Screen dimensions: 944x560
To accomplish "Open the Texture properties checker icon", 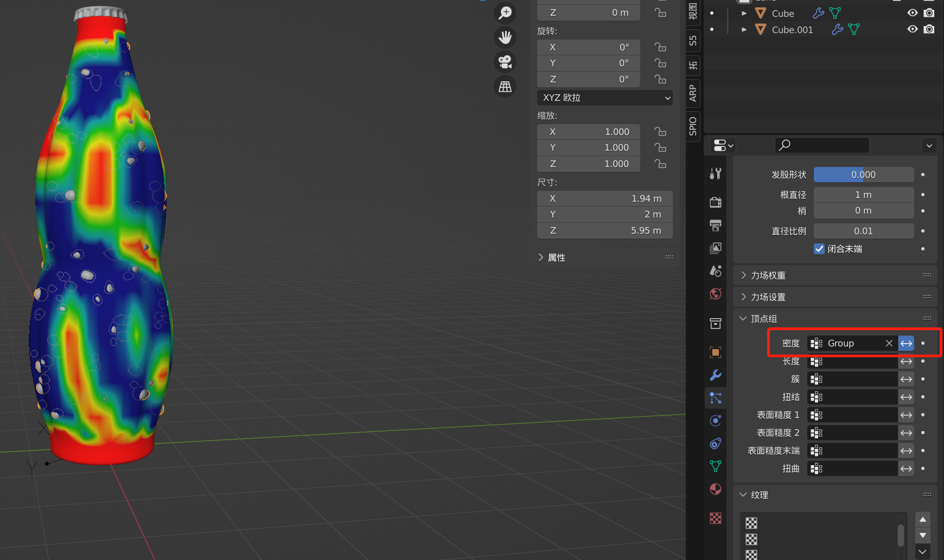I will [x=716, y=518].
